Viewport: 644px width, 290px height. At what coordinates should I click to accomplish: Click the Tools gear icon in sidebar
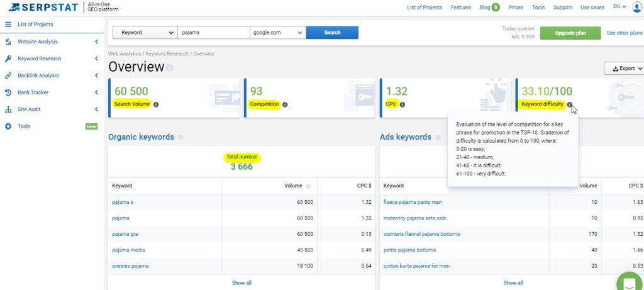pos(8,126)
